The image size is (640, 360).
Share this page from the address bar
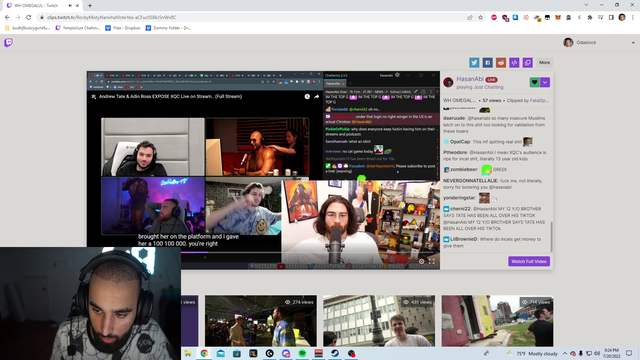point(470,18)
